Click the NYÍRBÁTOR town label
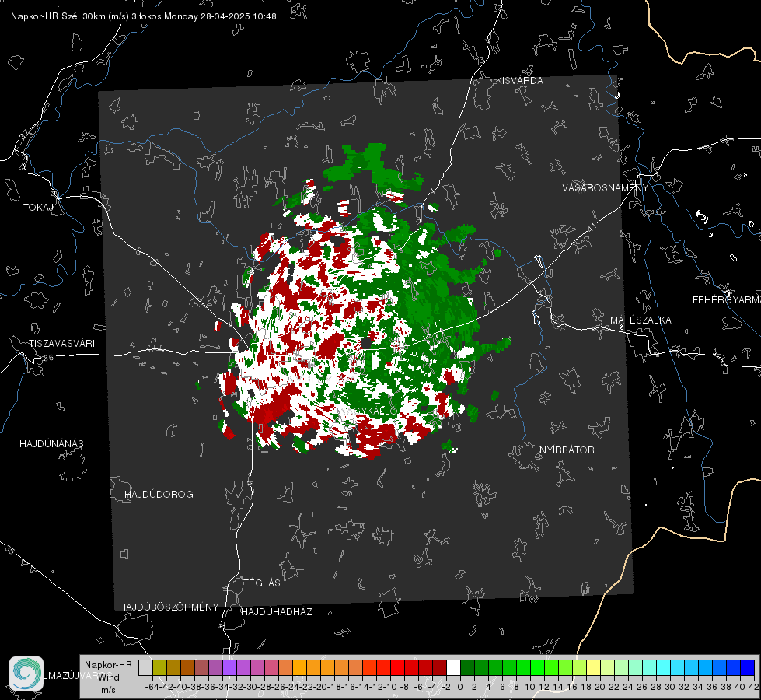The width and height of the screenshot is (761, 700). point(567,450)
